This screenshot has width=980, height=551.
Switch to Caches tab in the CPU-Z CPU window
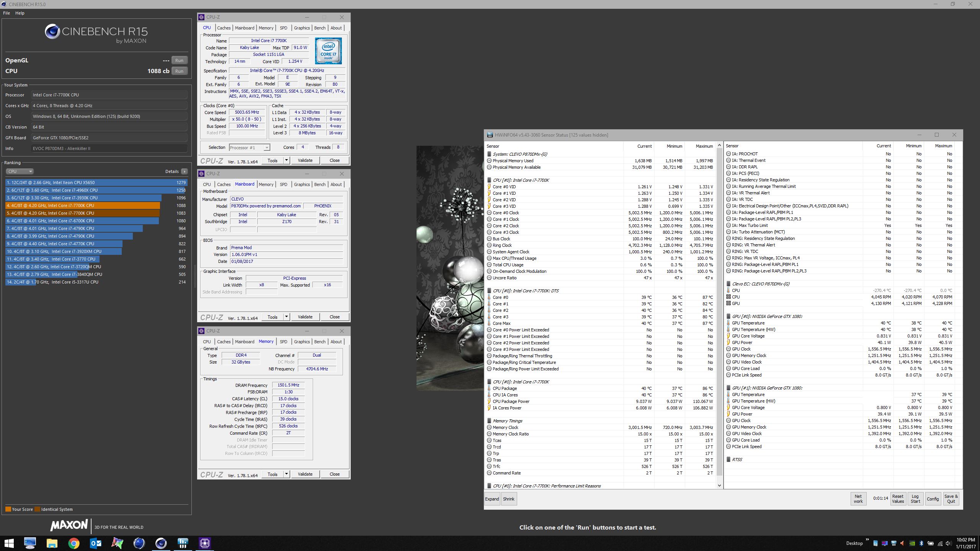point(224,28)
